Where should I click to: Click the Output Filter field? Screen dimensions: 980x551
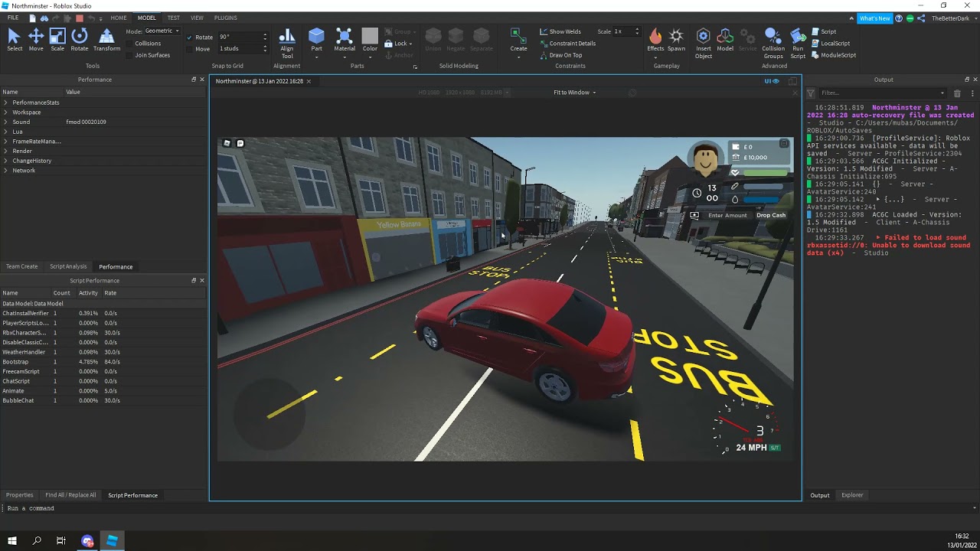click(884, 93)
